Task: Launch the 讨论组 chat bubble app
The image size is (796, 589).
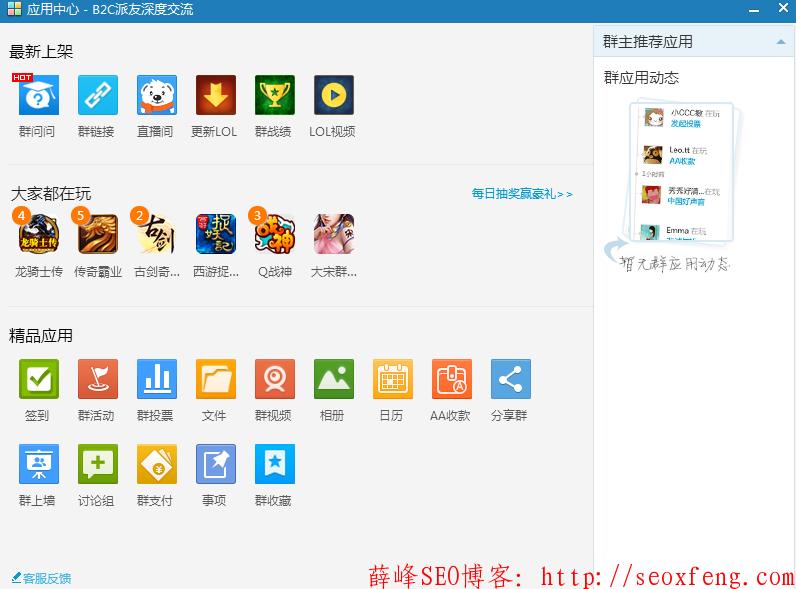Action: point(97,464)
